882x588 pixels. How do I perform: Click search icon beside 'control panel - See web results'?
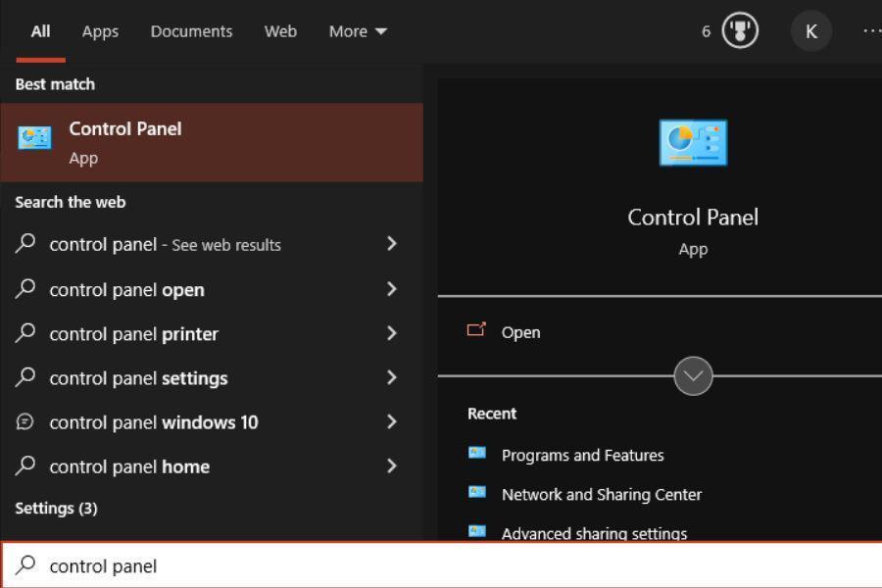coord(25,244)
